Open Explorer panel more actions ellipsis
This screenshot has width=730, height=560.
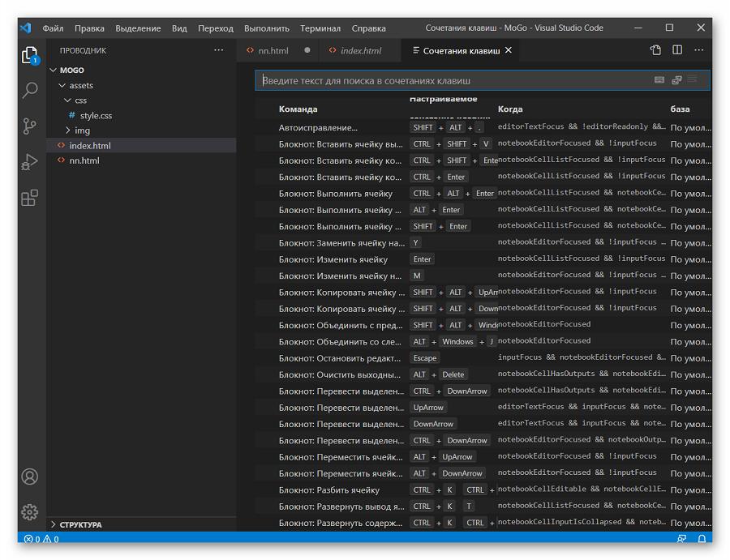[x=218, y=49]
